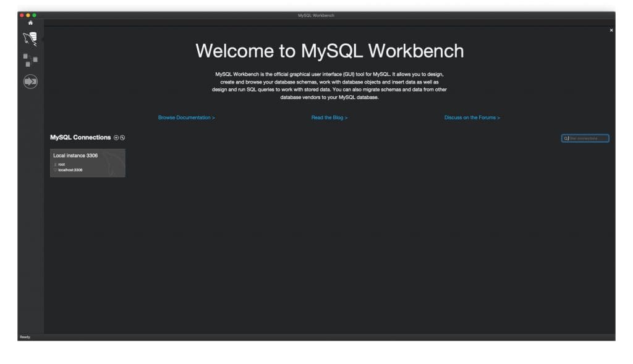Click the yellow window minimize button
Image resolution: width=633 pixels, height=364 pixels.
tap(28, 15)
